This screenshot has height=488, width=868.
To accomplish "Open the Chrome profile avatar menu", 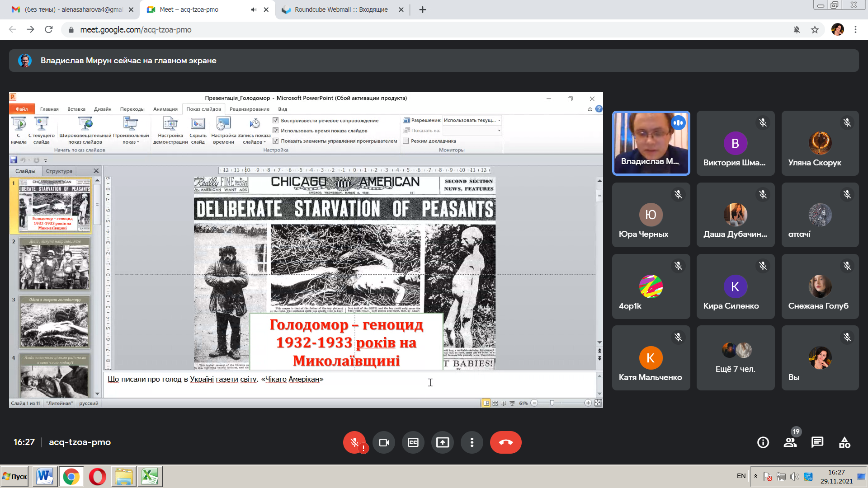I will [x=837, y=30].
